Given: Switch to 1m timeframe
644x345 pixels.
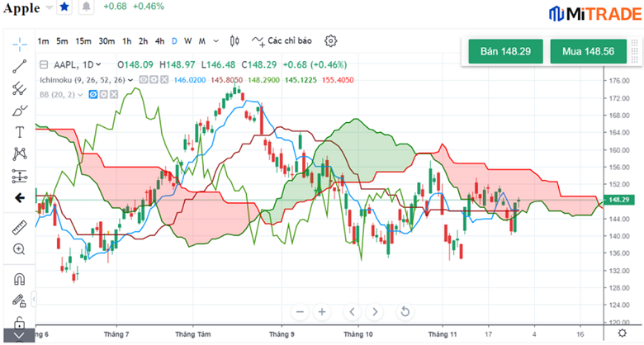Looking at the screenshot, I should click(x=43, y=41).
